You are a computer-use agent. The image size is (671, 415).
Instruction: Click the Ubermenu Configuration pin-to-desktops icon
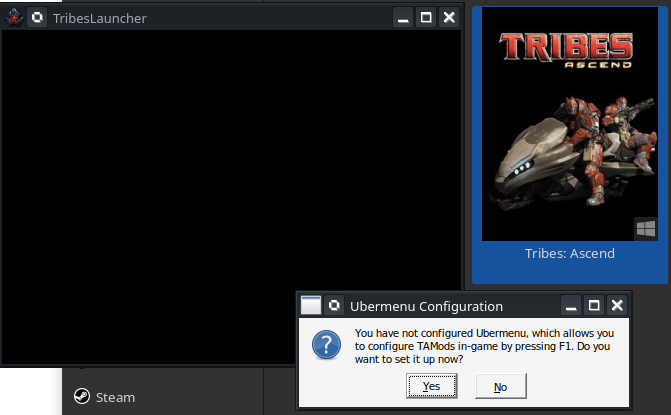[x=334, y=305]
